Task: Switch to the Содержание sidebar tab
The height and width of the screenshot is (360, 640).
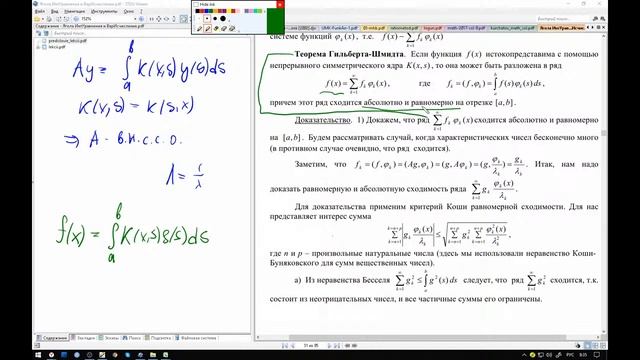Action: pos(52,338)
